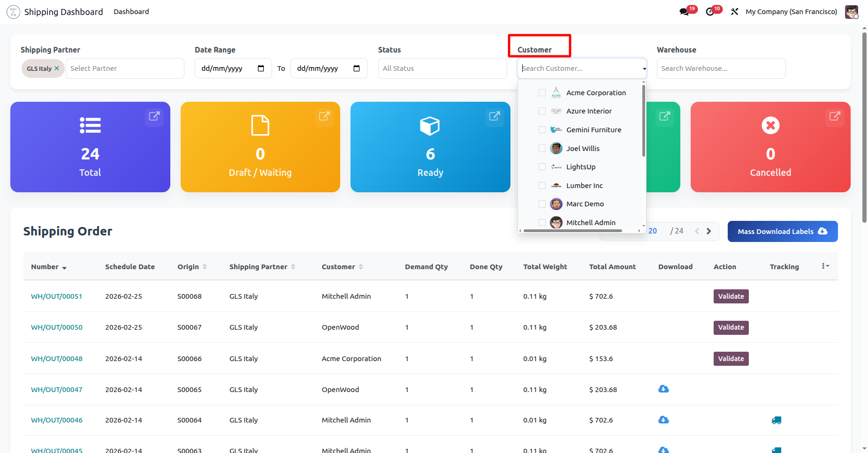Click tracking truck icon for WH/OUT/00046
Image resolution: width=868 pixels, height=453 pixels.
click(777, 420)
